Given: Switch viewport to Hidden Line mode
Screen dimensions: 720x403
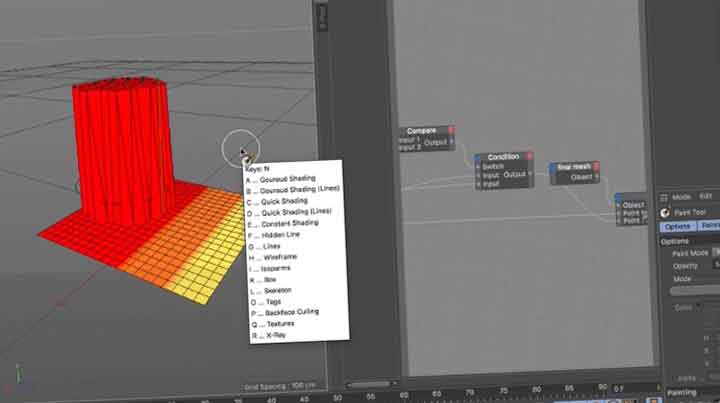Looking at the screenshot, I should (x=280, y=234).
